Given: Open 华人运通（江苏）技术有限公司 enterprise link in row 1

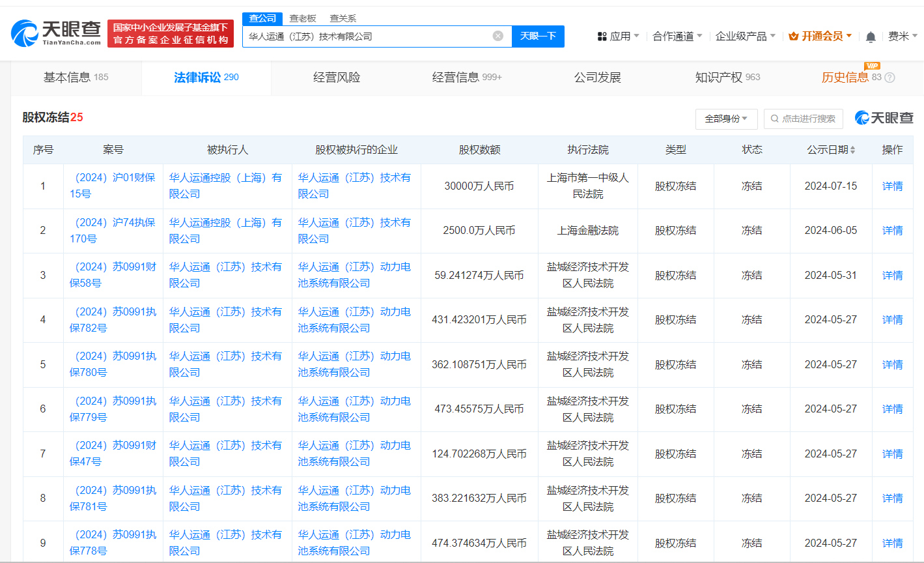Looking at the screenshot, I should tap(355, 186).
